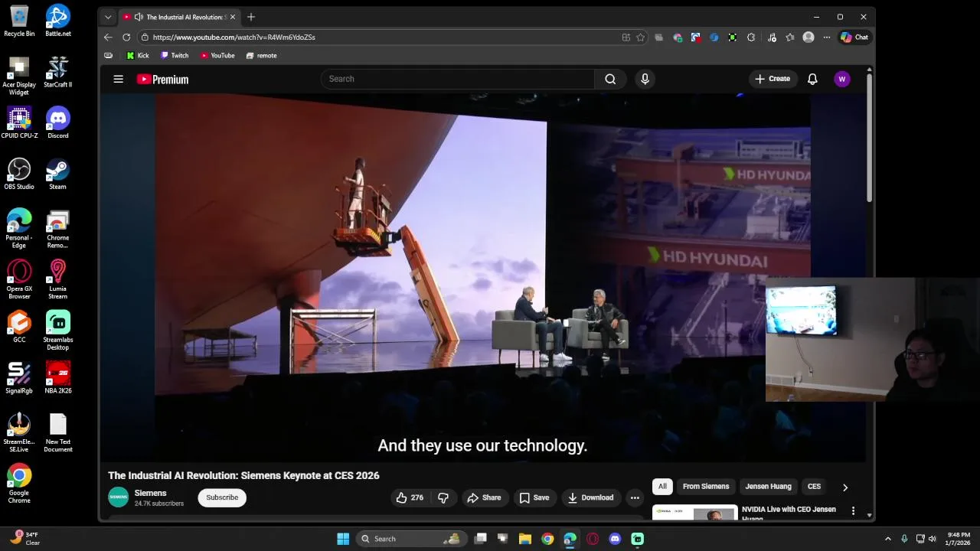Open Windows Start menu

343,539
